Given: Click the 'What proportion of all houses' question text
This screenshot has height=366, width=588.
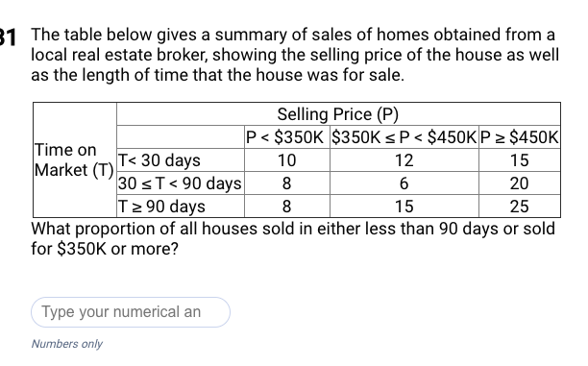Looking at the screenshot, I should click(x=293, y=238).
